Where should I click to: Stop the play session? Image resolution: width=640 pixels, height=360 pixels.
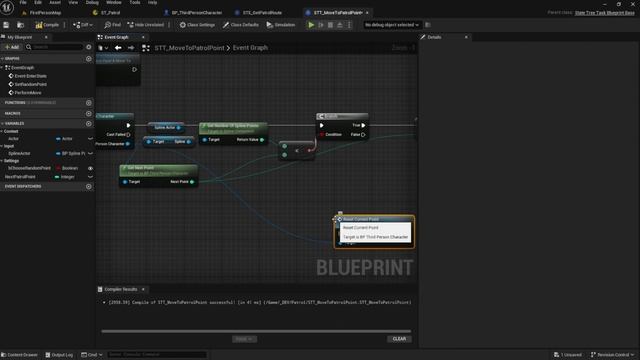[330, 25]
